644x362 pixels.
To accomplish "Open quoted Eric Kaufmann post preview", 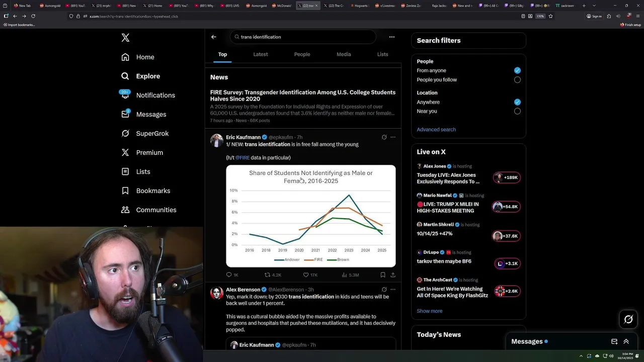I will click(311, 344).
